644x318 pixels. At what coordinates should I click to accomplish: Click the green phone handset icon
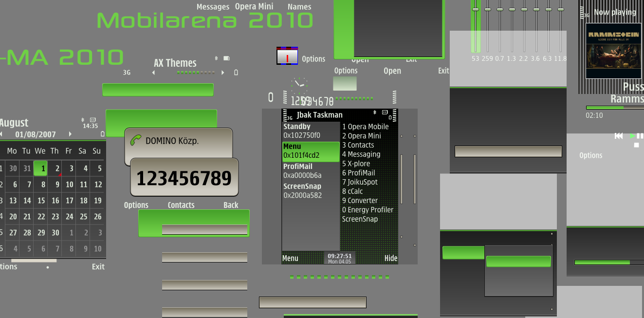(136, 141)
